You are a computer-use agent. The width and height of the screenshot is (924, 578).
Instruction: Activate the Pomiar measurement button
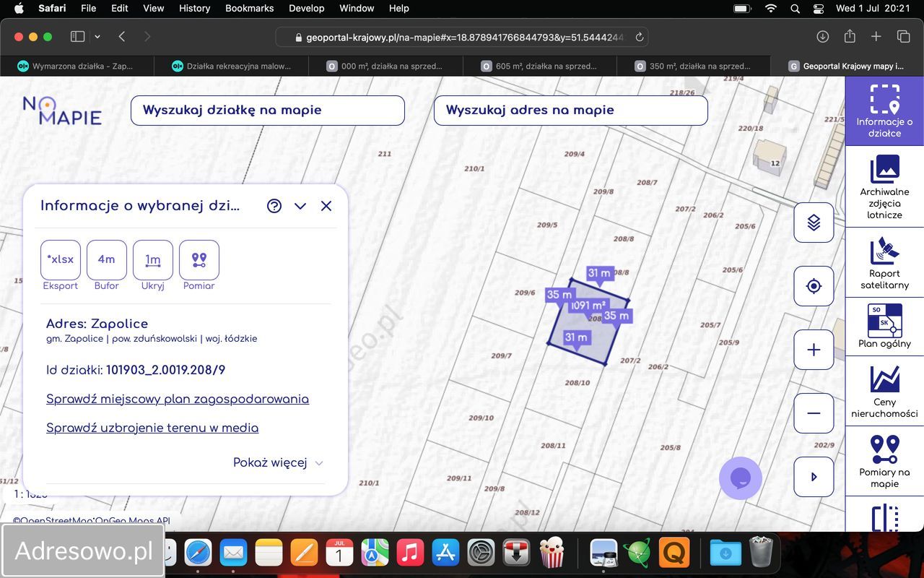[x=199, y=260]
